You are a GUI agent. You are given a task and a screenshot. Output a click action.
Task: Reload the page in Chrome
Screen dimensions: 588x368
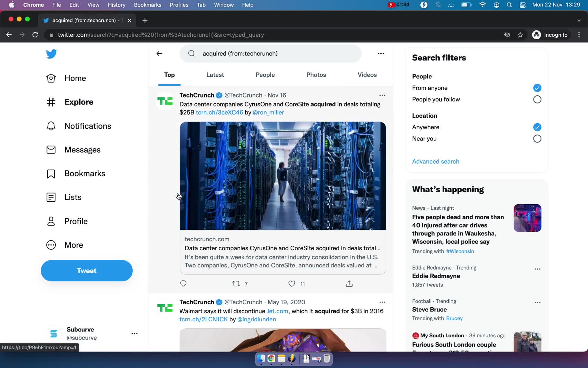35,35
